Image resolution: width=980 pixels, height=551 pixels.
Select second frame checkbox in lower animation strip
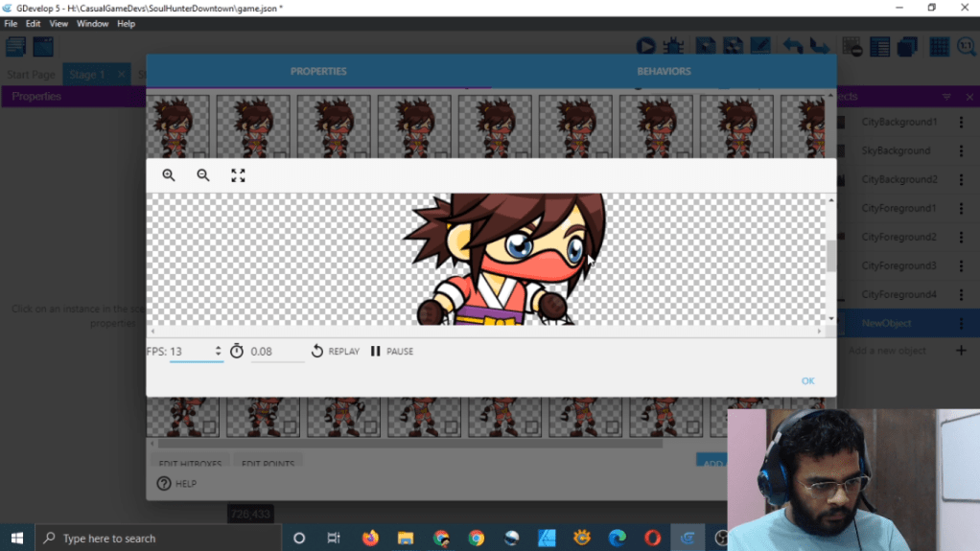tap(290, 427)
